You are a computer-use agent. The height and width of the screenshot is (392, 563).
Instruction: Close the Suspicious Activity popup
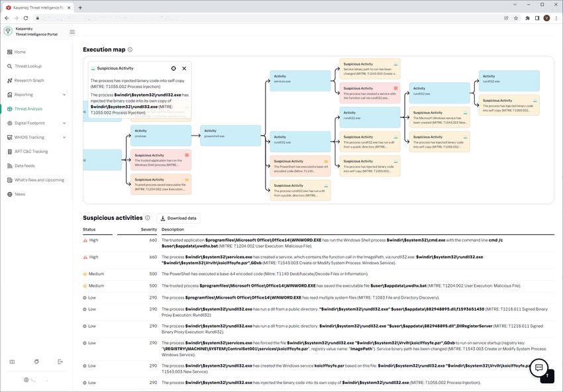[x=184, y=68]
